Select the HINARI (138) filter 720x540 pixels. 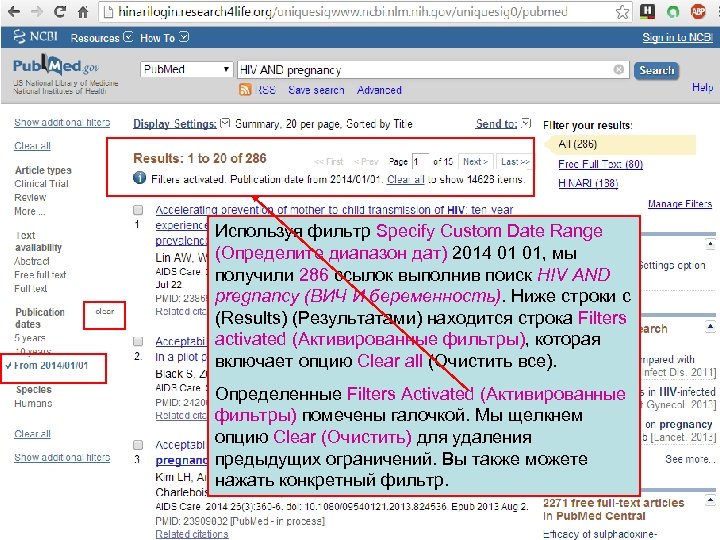pyautogui.click(x=588, y=183)
